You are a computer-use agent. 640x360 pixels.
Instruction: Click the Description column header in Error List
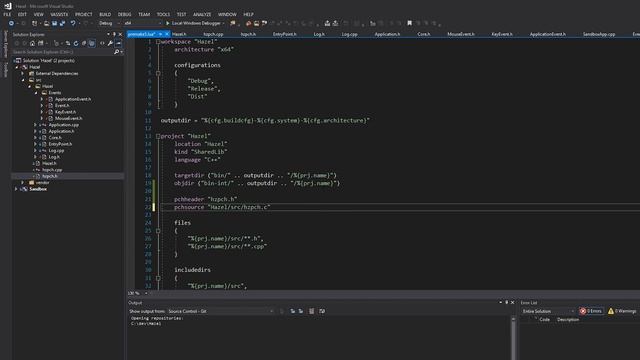pos(568,320)
